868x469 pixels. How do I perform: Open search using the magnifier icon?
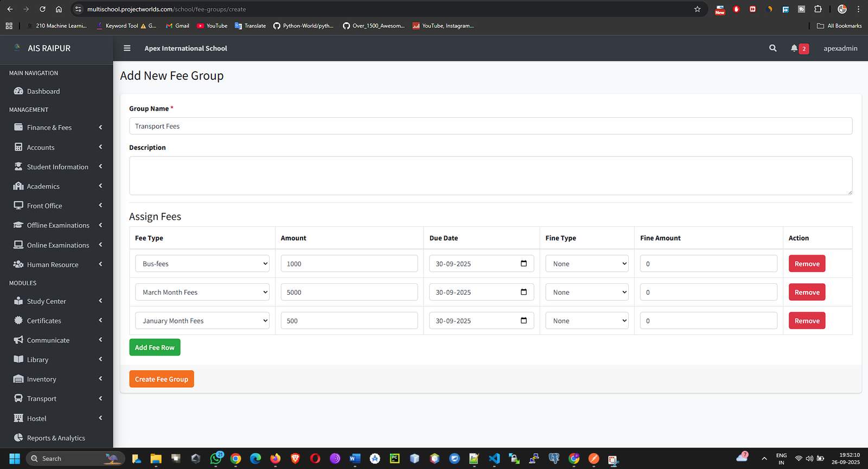[x=773, y=48]
